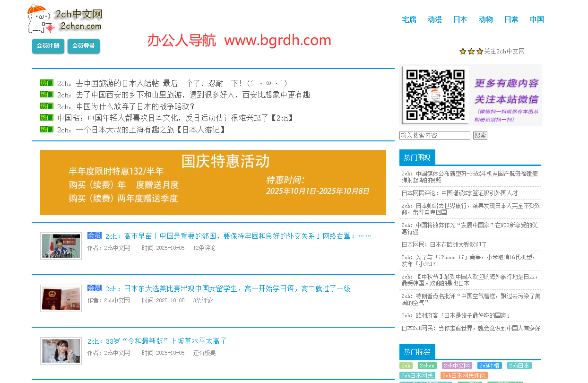The image size is (588, 383).
Task: Select the 2ch吐槽 blue tag
Action: point(489,366)
